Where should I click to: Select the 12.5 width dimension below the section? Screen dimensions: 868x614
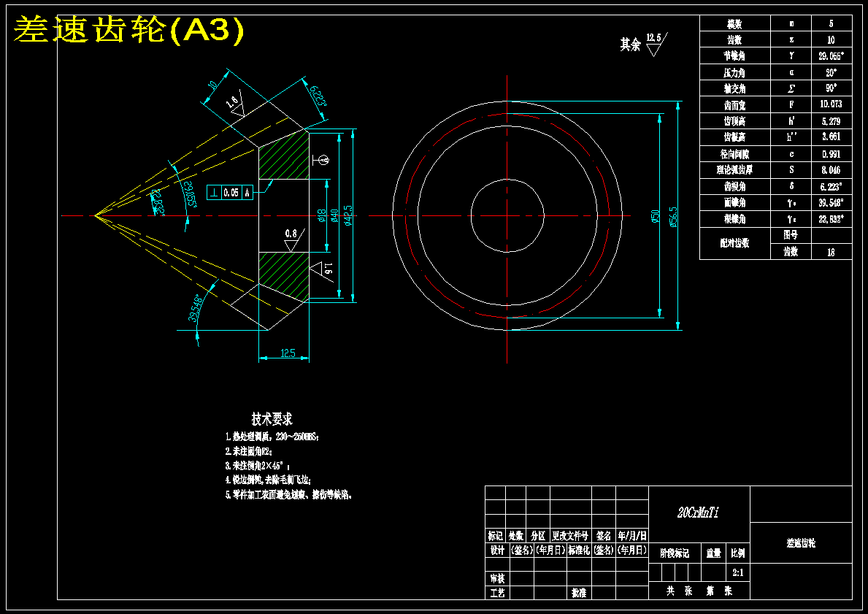coord(288,353)
